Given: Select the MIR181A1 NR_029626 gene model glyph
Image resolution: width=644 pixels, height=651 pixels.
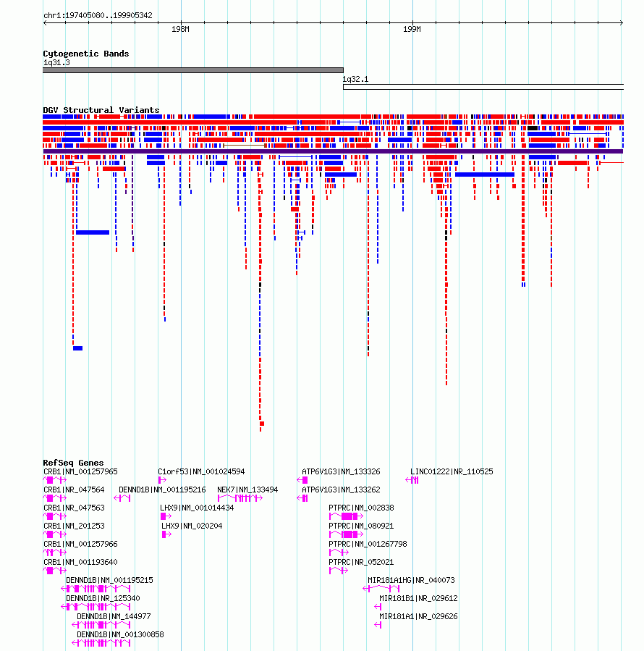Looking at the screenshot, I should tap(378, 625).
